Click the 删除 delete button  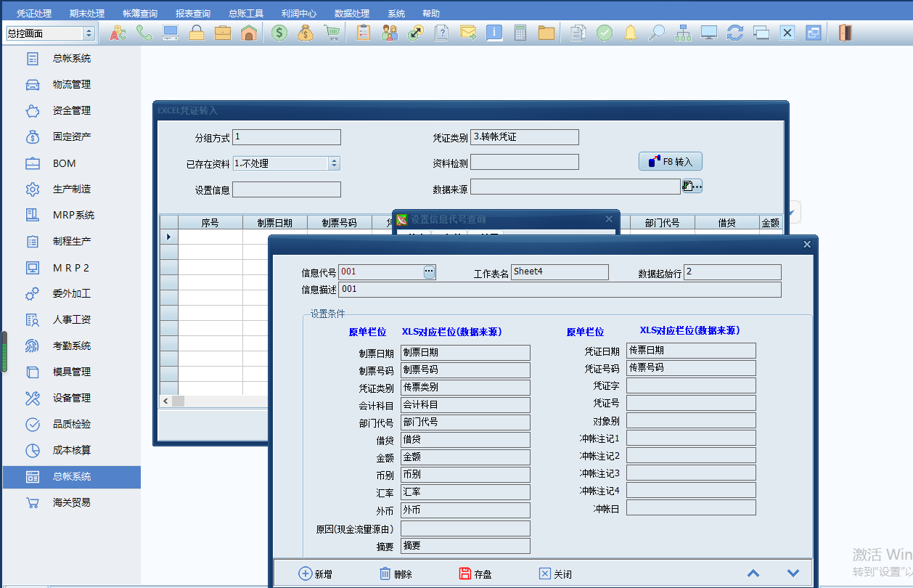396,573
